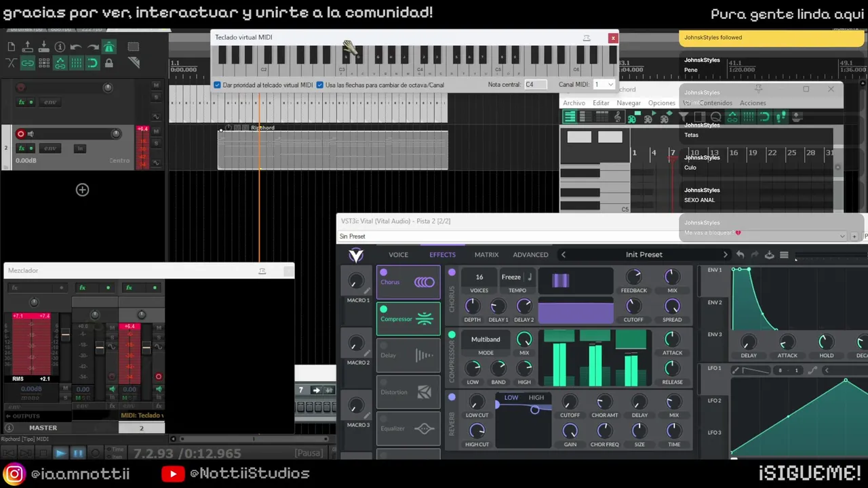Toggle envelope points move icon
This screenshot has width=868, height=488.
coord(60,63)
